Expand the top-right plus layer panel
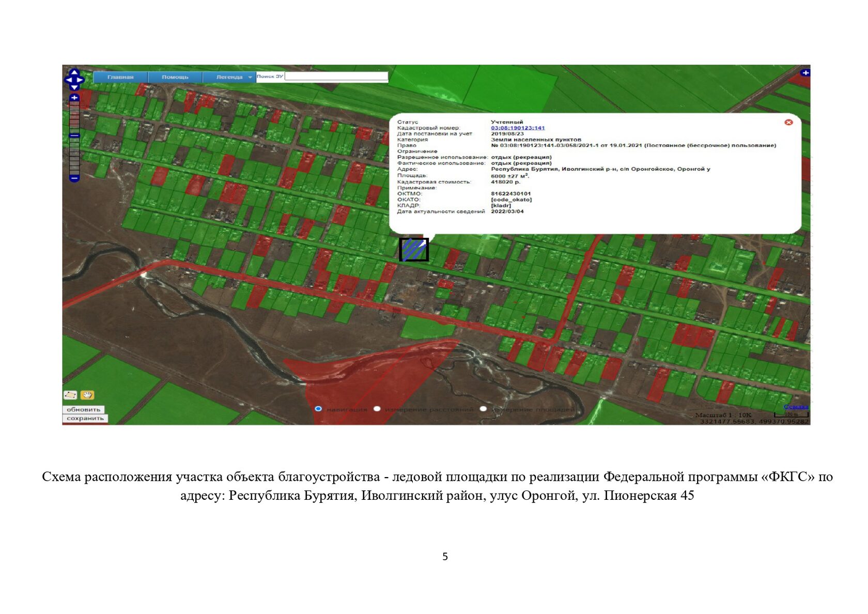This screenshot has width=868, height=614. [x=805, y=73]
